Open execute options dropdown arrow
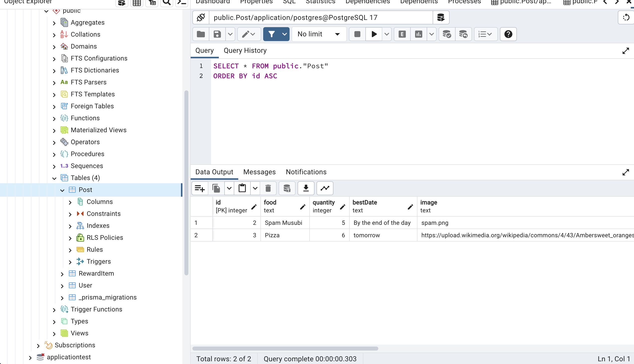The image size is (634, 364). (x=387, y=34)
